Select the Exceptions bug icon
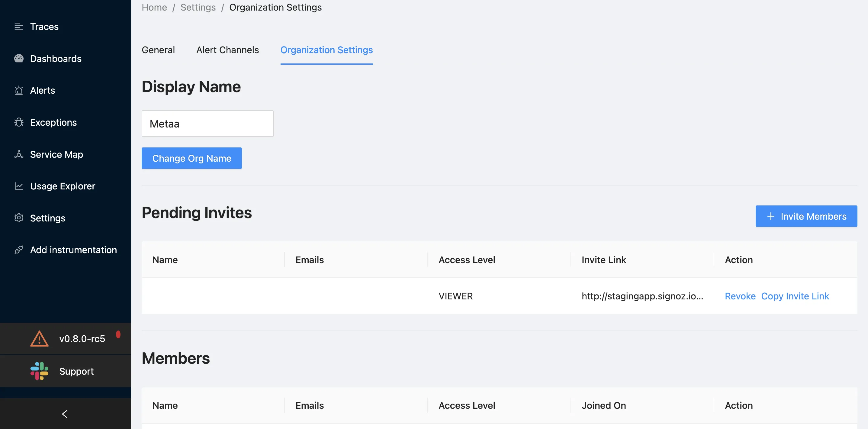This screenshot has width=868, height=429. tap(19, 122)
